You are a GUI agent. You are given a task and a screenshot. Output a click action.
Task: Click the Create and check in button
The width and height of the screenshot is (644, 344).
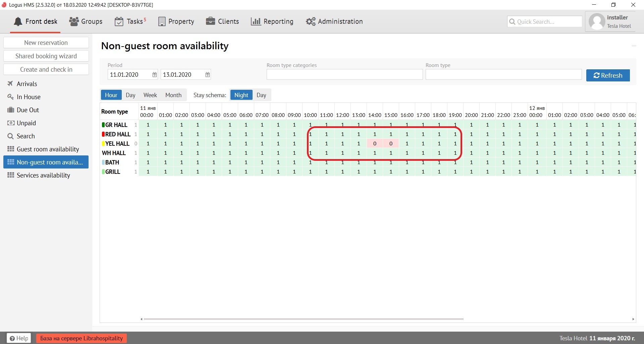pyautogui.click(x=46, y=69)
